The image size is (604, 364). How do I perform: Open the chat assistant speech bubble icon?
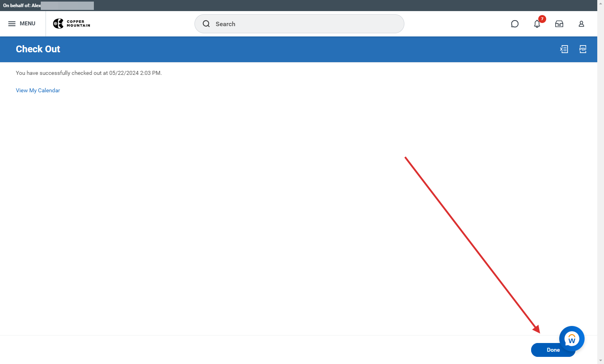pyautogui.click(x=515, y=24)
